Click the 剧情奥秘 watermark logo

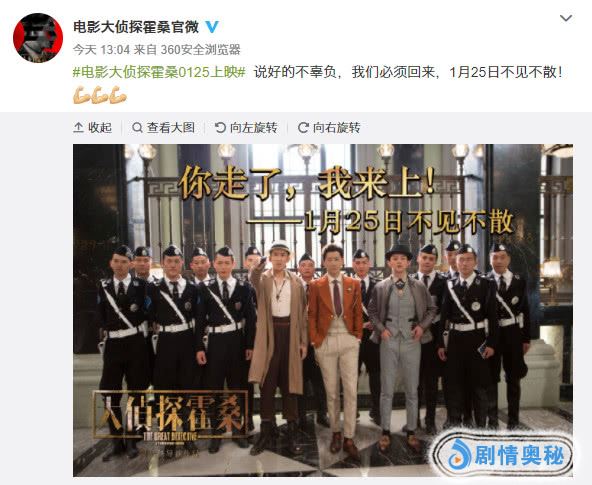[x=504, y=456]
